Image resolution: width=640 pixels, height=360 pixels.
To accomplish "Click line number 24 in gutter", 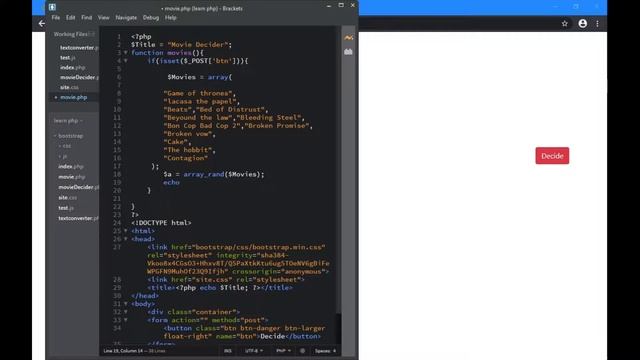I will [117, 223].
